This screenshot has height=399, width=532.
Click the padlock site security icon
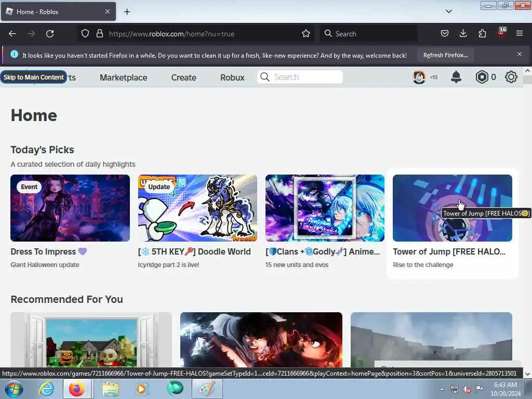99,34
